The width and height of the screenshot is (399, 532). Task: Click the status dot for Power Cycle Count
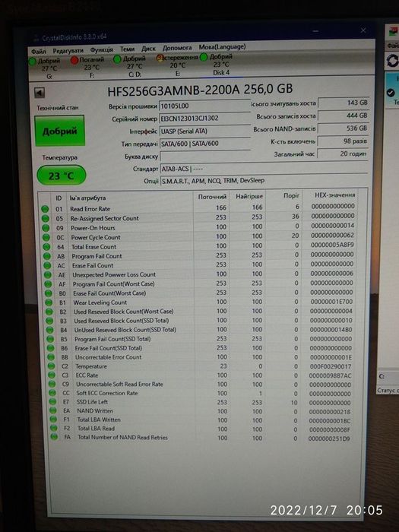pos(46,238)
